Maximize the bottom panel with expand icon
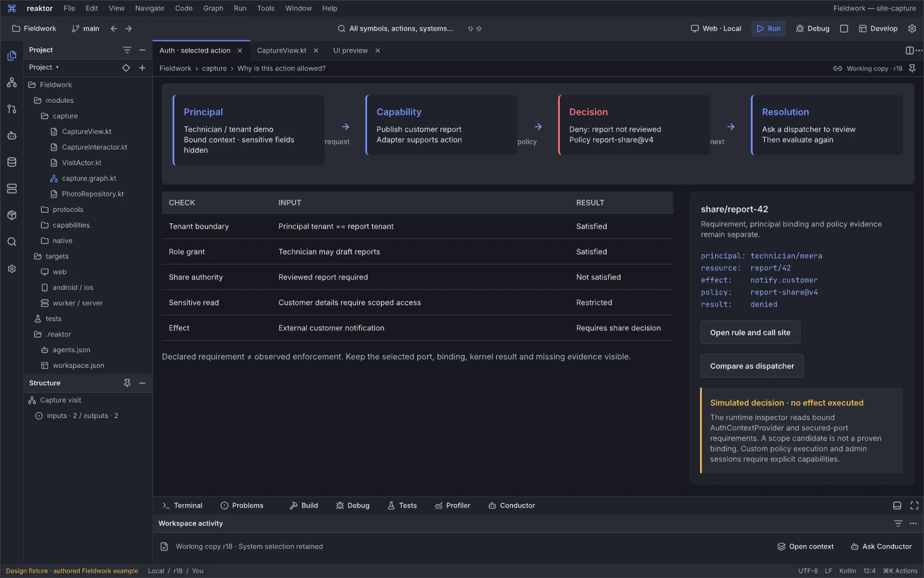Image resolution: width=924 pixels, height=578 pixels. [914, 505]
